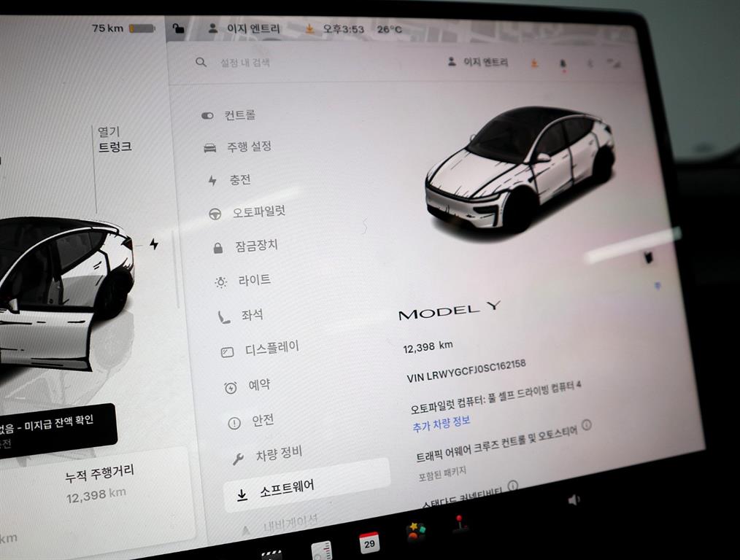Open the 차량 정비 menu
Image resolution: width=740 pixels, height=560 pixels.
click(279, 454)
